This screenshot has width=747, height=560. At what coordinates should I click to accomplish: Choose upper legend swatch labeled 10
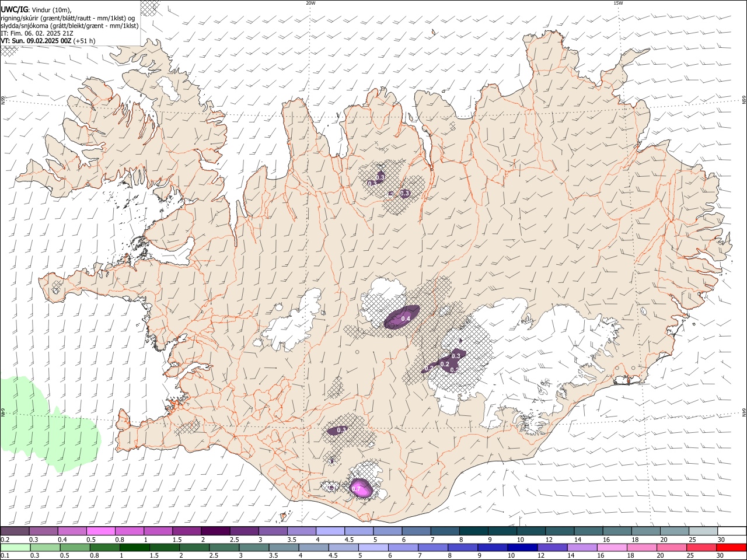click(x=530, y=531)
